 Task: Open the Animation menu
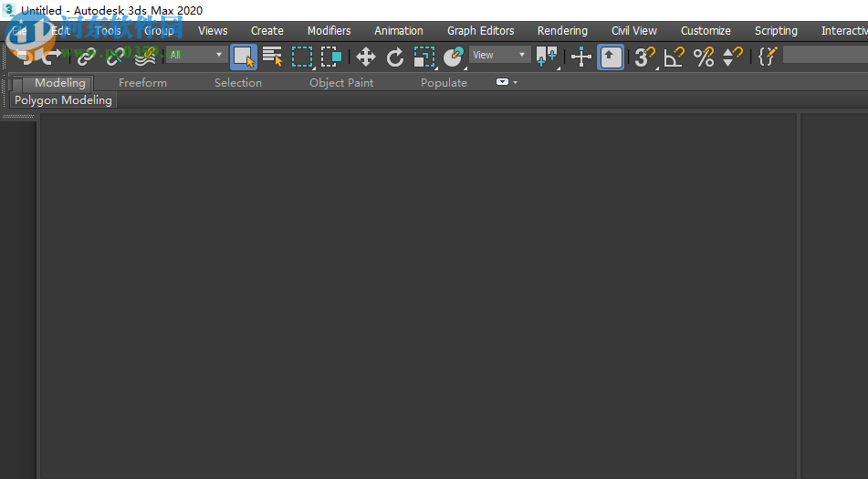pos(399,31)
